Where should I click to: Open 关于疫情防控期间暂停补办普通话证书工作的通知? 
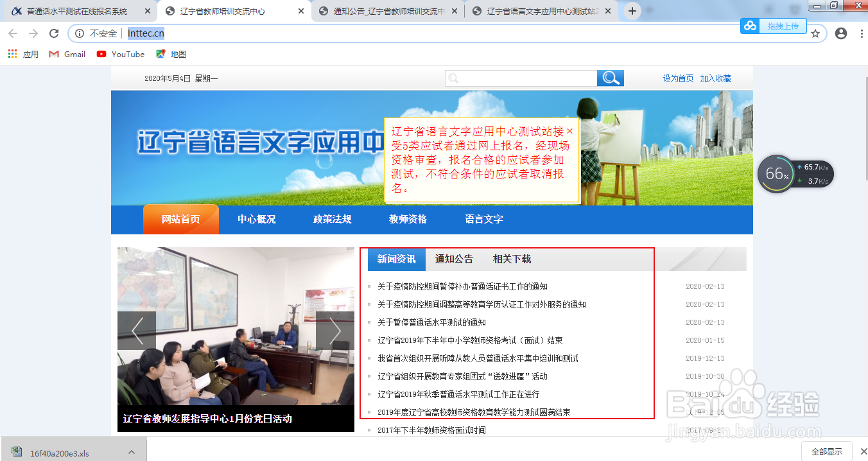[462, 286]
